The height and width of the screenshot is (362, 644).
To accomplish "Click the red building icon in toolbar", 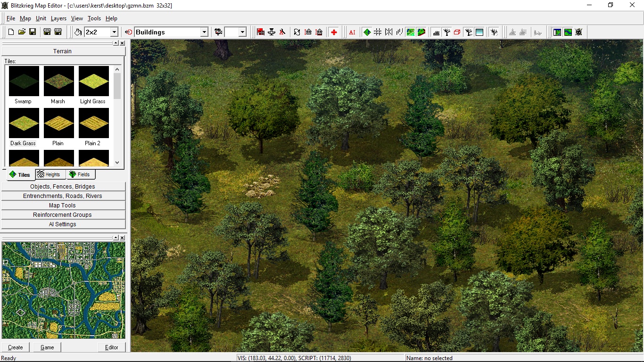I will tap(261, 32).
